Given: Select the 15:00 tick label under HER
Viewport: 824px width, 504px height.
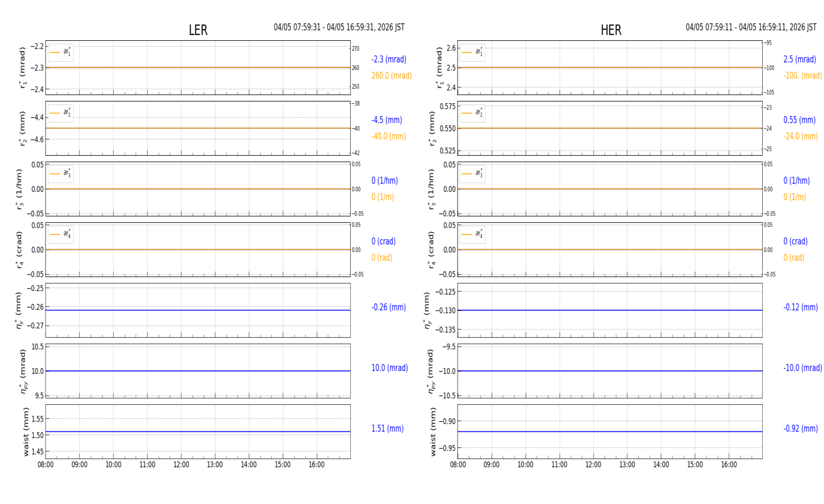Looking at the screenshot, I should point(694,465).
